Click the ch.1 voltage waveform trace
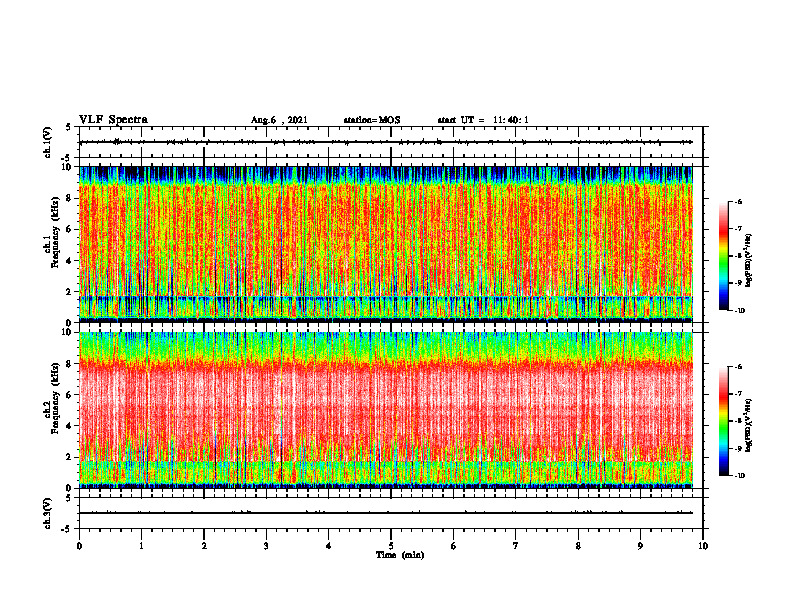 click(386, 142)
